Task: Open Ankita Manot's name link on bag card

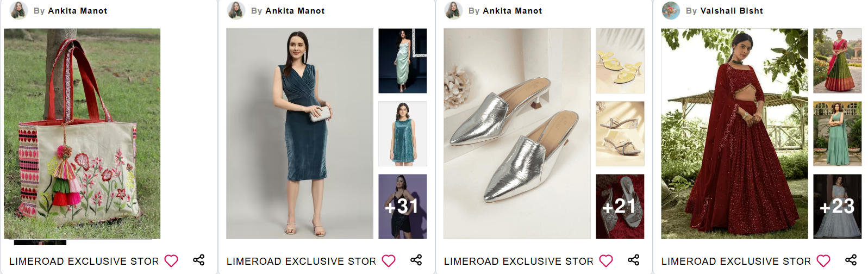Action: 78,11
